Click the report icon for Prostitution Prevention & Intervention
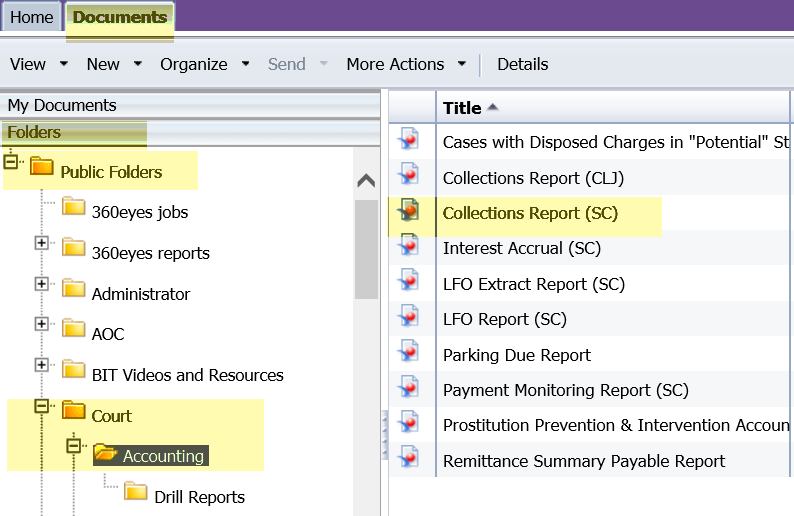The image size is (794, 516). tap(409, 422)
